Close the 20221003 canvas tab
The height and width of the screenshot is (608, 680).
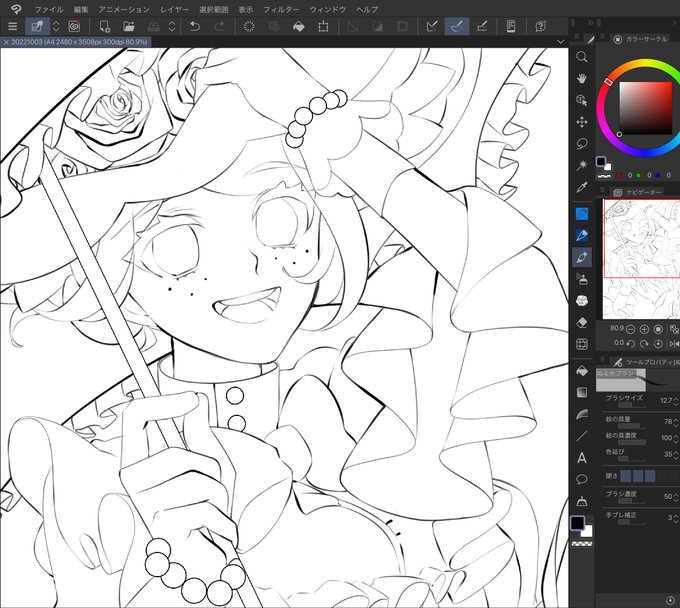(x=6, y=42)
